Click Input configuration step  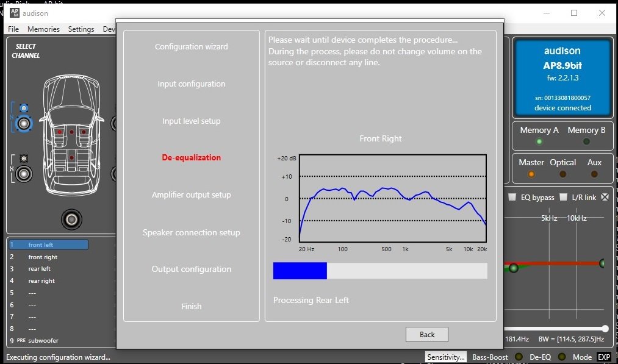(x=191, y=84)
